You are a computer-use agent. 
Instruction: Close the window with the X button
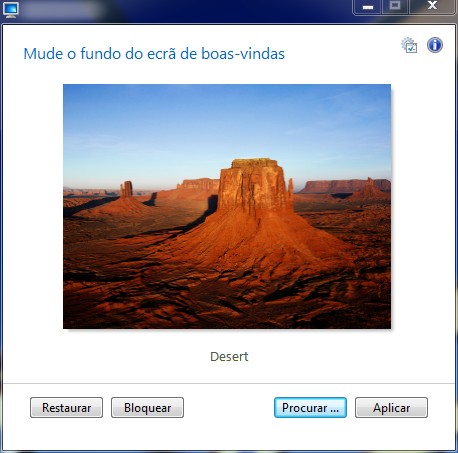432,6
